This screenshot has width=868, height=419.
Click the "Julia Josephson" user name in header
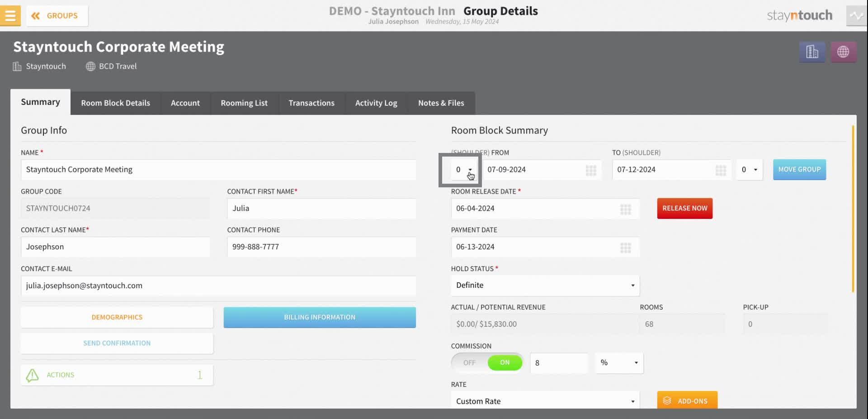393,22
